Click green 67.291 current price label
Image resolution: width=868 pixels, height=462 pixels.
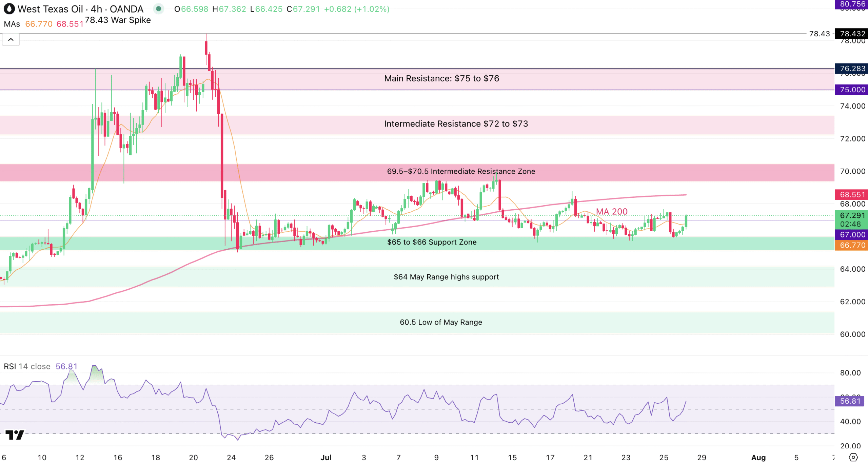[851, 215]
